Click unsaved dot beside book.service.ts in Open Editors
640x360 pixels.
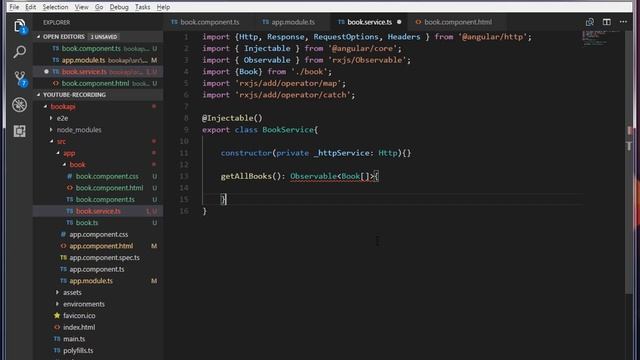click(46, 71)
